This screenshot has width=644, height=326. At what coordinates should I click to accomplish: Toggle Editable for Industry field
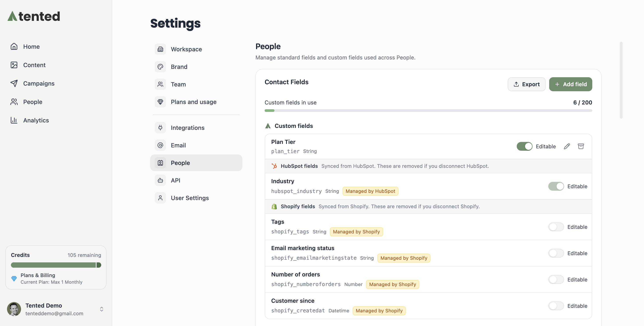[556, 186]
